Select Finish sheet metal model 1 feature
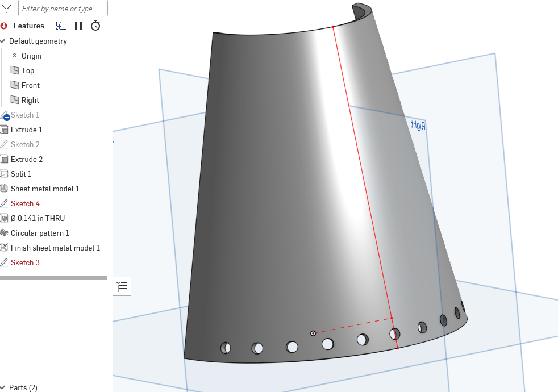Viewport: 558px width, 392px height. click(x=55, y=248)
